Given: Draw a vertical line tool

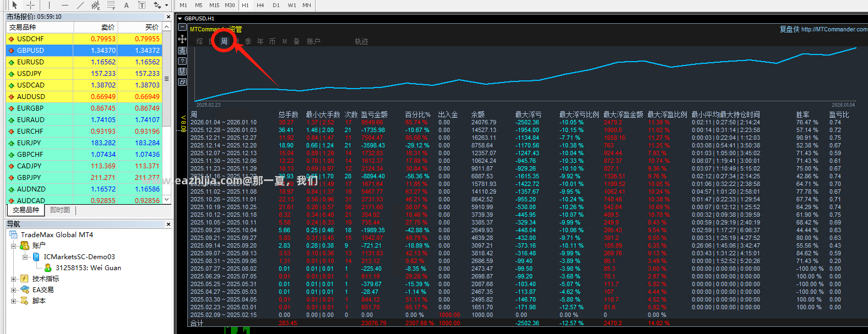Looking at the screenshot, I should click(49, 5).
